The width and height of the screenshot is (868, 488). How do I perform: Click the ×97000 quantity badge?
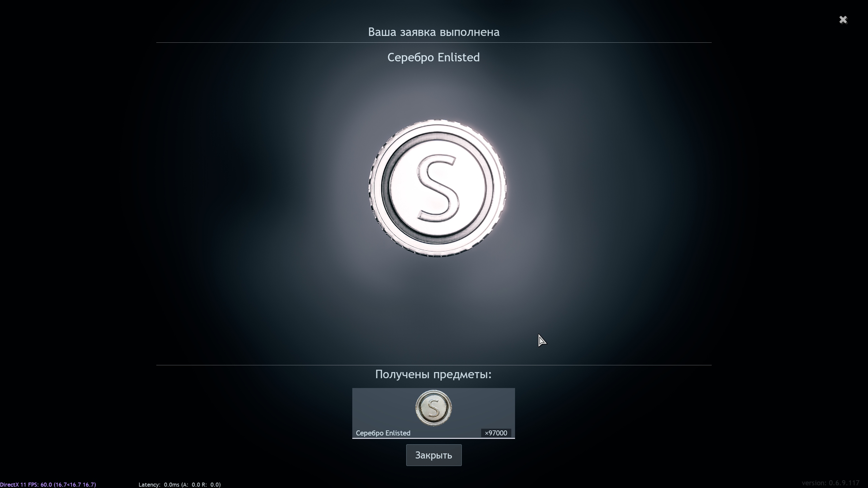[x=496, y=433]
